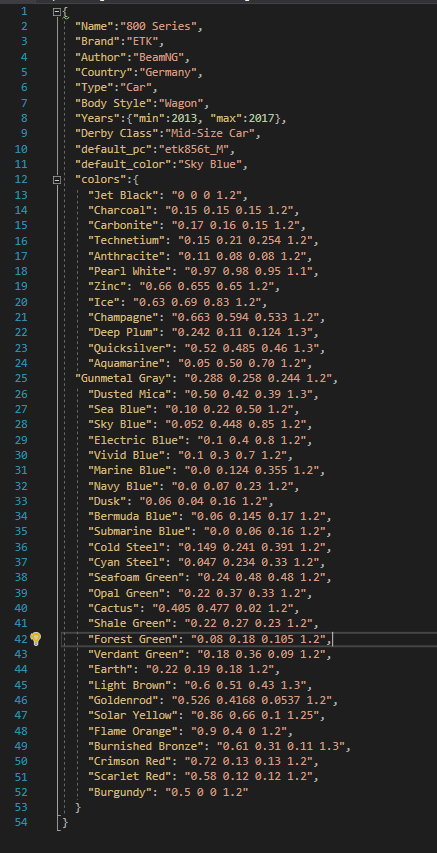The width and height of the screenshot is (437, 853).
Task: Click the "Flame Orange" color entry
Action: [190, 731]
